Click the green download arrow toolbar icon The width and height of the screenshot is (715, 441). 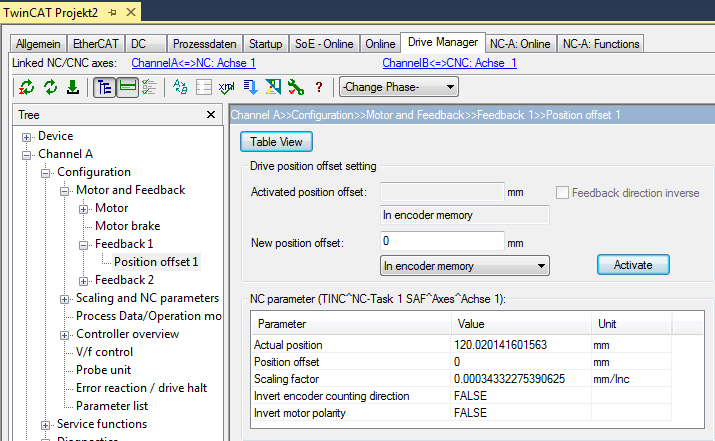click(x=73, y=87)
